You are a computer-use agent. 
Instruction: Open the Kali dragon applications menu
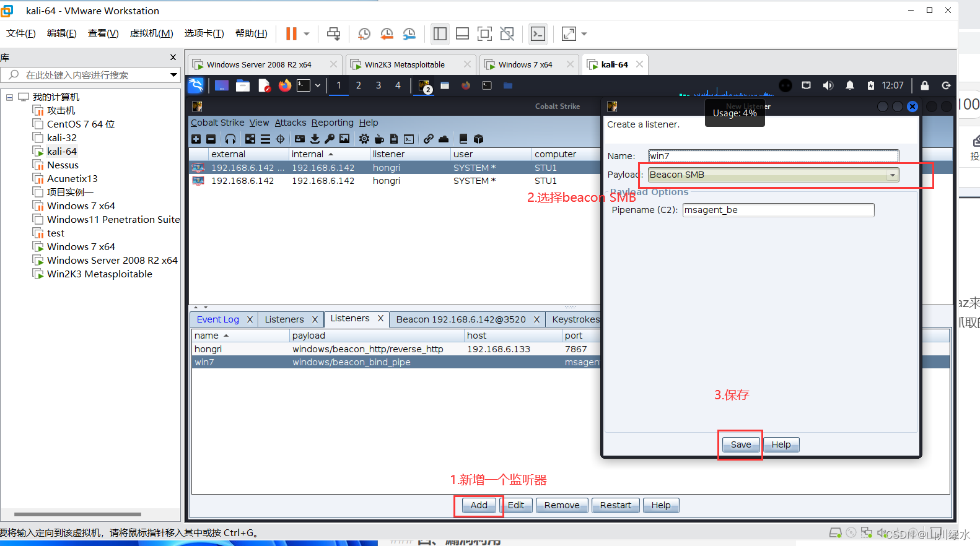click(196, 85)
